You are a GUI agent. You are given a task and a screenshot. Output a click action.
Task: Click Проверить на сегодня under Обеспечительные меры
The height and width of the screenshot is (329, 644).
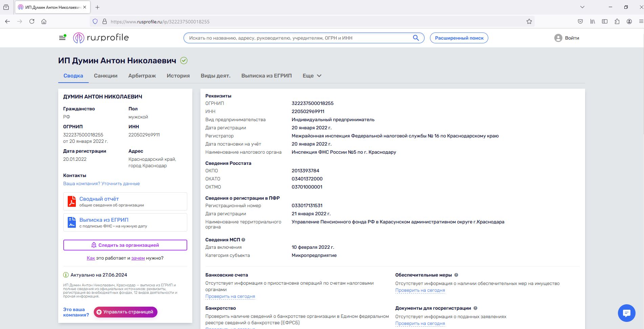click(420, 290)
